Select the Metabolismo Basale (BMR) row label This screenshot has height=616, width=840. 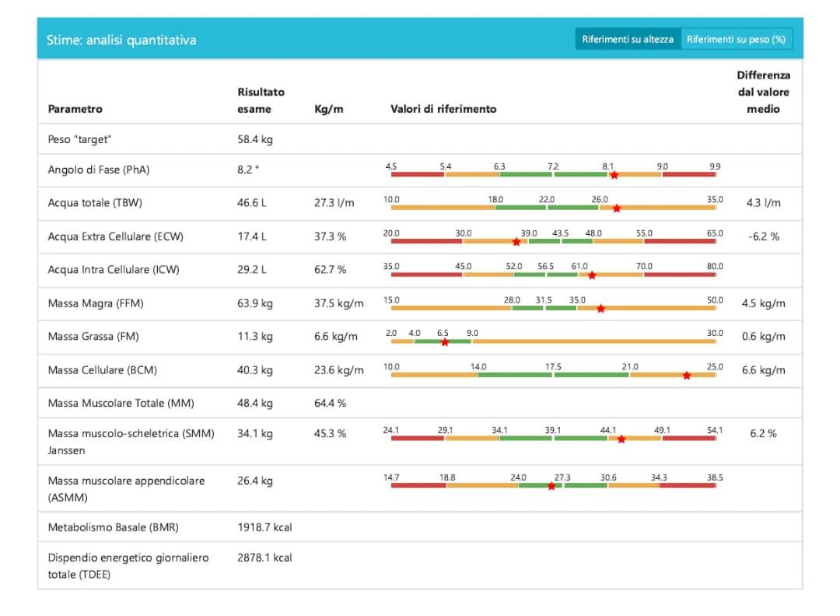point(113,527)
